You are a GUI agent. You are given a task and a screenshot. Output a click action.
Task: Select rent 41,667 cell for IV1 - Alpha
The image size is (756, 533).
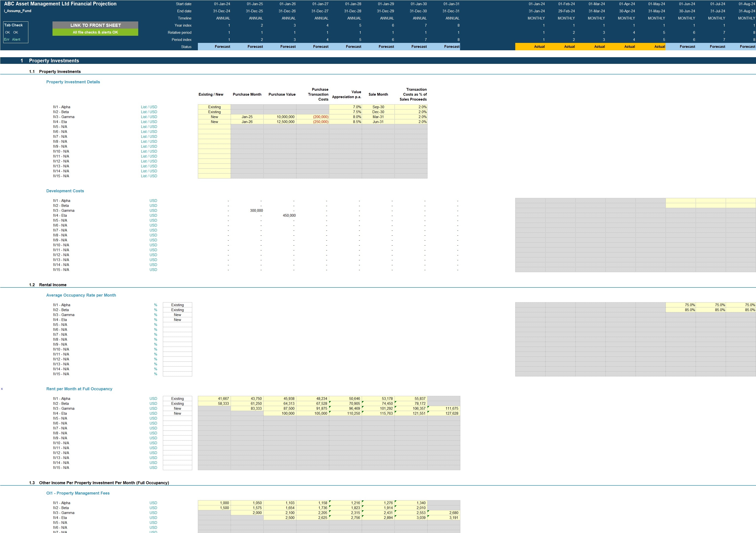click(x=214, y=399)
